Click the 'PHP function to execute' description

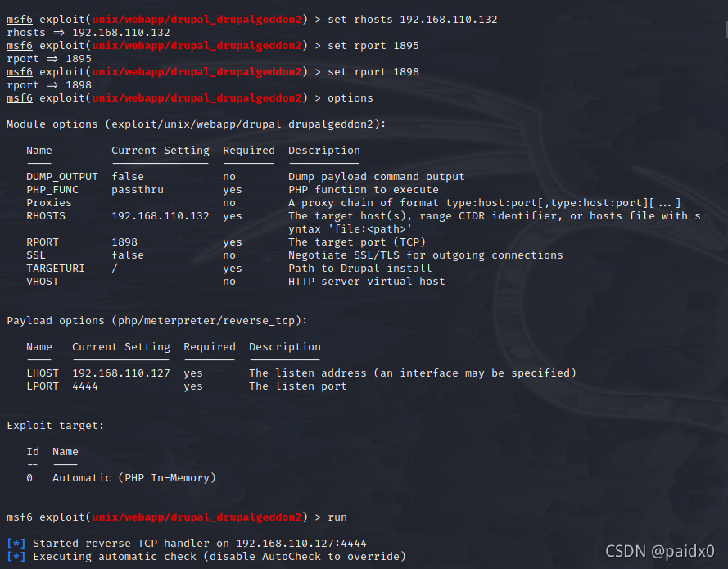pyautogui.click(x=363, y=190)
